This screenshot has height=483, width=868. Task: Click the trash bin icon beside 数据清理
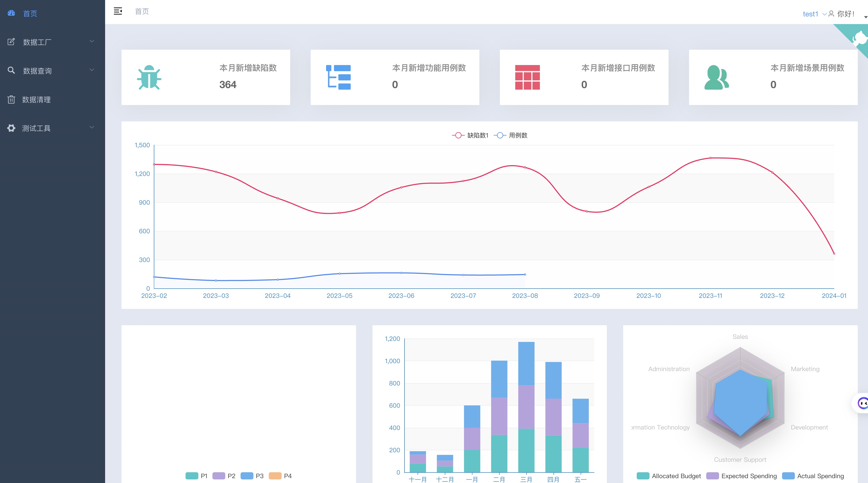(11, 99)
